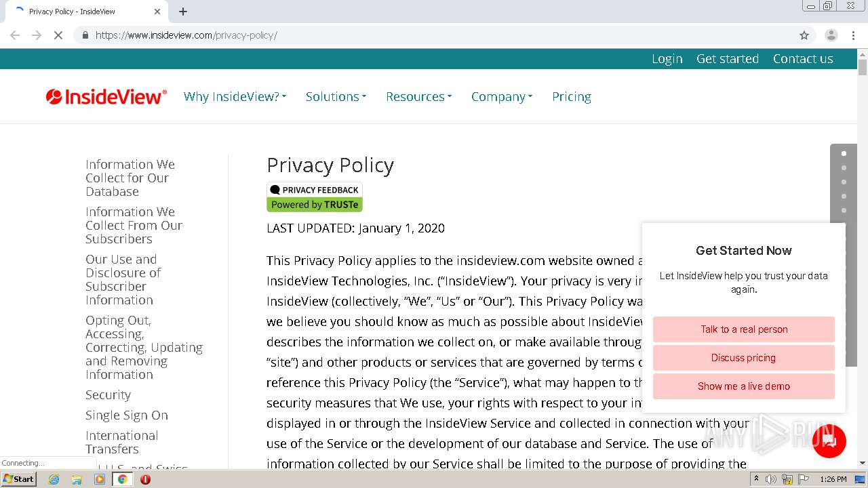Screen dimensions: 868x488
Task: Go to Our Use and Disclosure section
Action: [123, 280]
